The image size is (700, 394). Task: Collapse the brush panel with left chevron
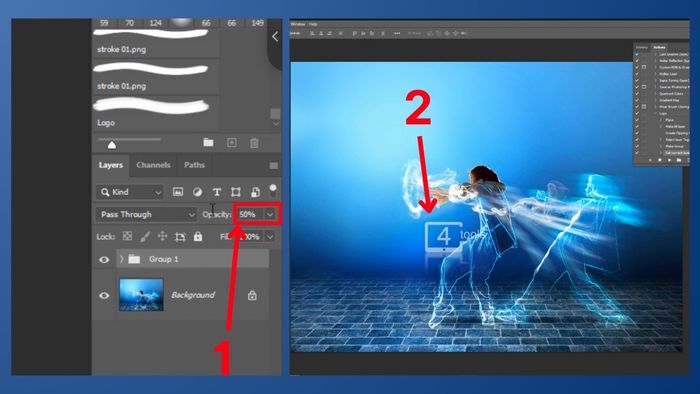click(275, 37)
